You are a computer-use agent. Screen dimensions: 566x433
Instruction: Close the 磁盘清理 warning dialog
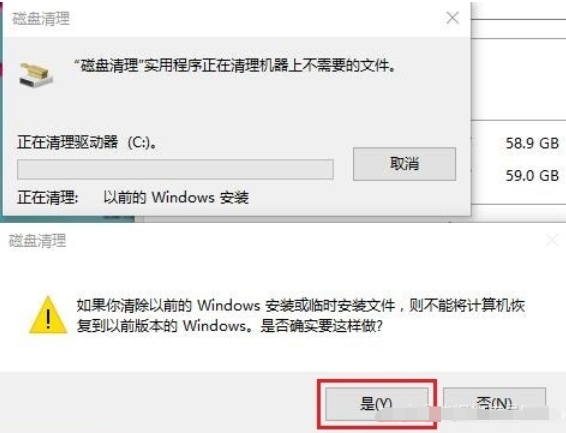click(x=552, y=240)
